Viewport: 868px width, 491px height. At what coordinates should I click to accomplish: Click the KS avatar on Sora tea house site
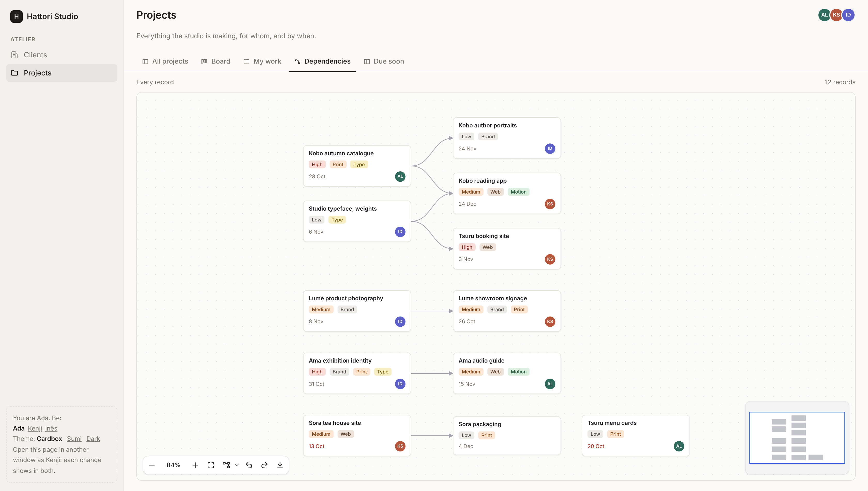(x=400, y=446)
